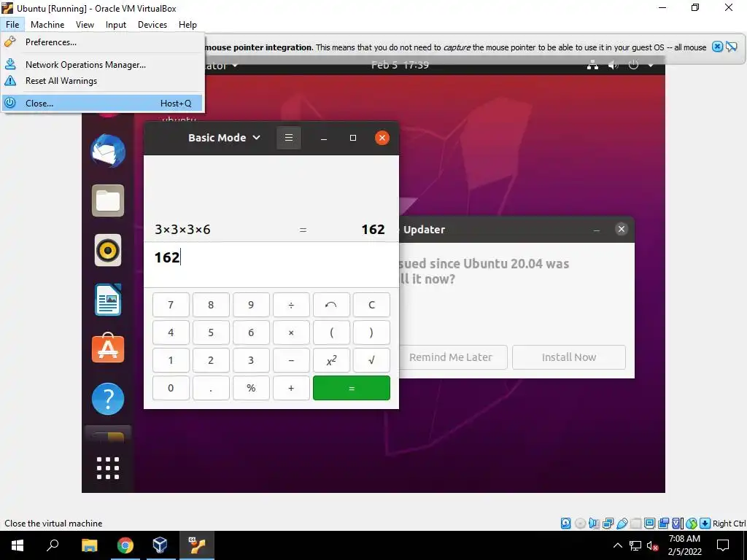Launch Rhythmbox speaker icon in dock
747x560 pixels.
[108, 250]
